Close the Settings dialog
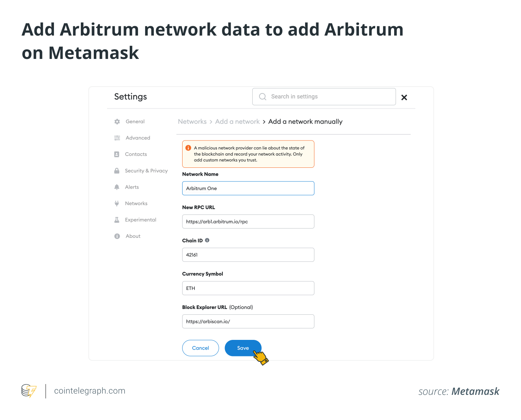521x420 pixels. 404,97
